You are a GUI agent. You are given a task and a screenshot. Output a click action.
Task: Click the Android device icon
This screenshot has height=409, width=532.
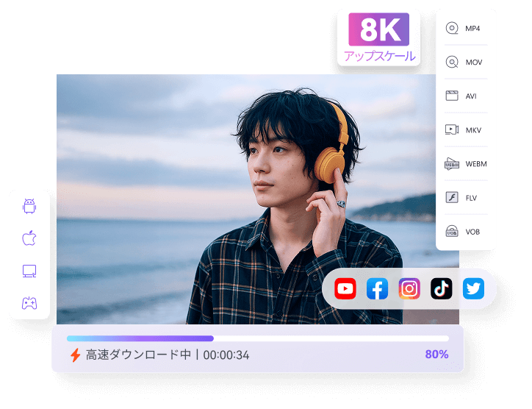point(29,207)
